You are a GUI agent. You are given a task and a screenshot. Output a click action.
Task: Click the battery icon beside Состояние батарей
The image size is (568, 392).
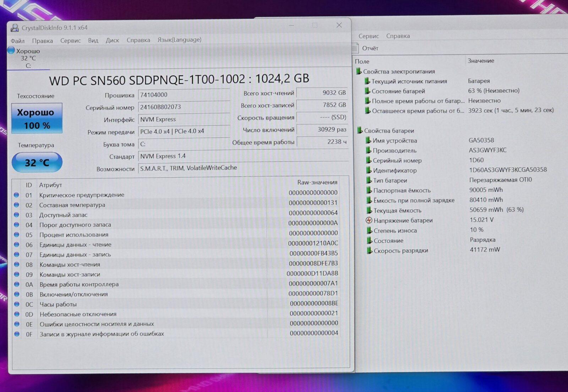[x=367, y=91]
